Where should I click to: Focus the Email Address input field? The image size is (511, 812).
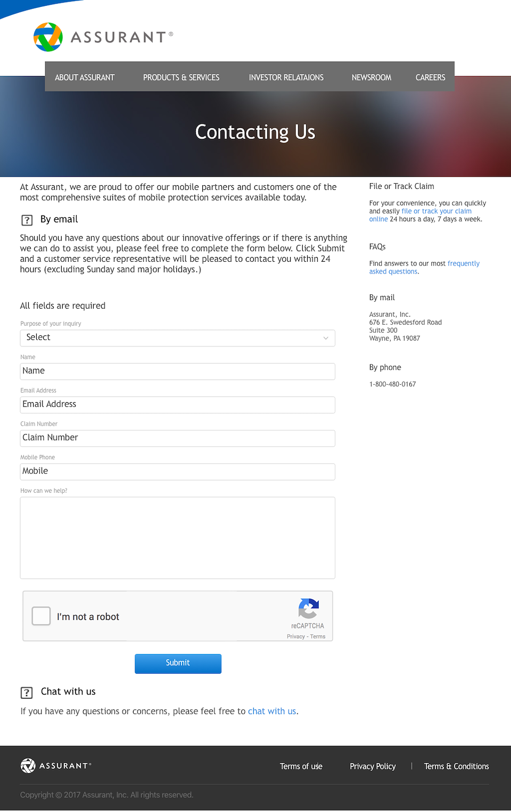178,405
